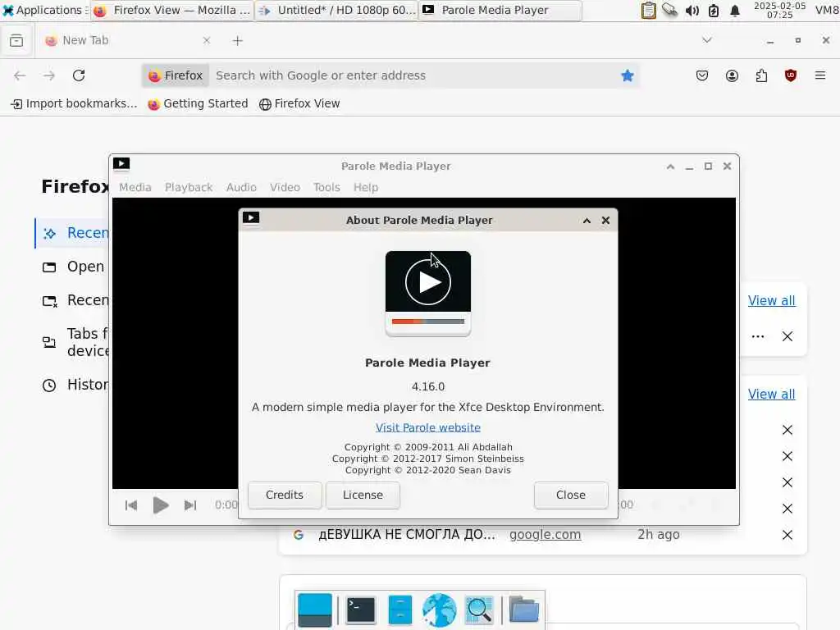Click Parole next track button
This screenshot has height=630, width=840.
190,505
